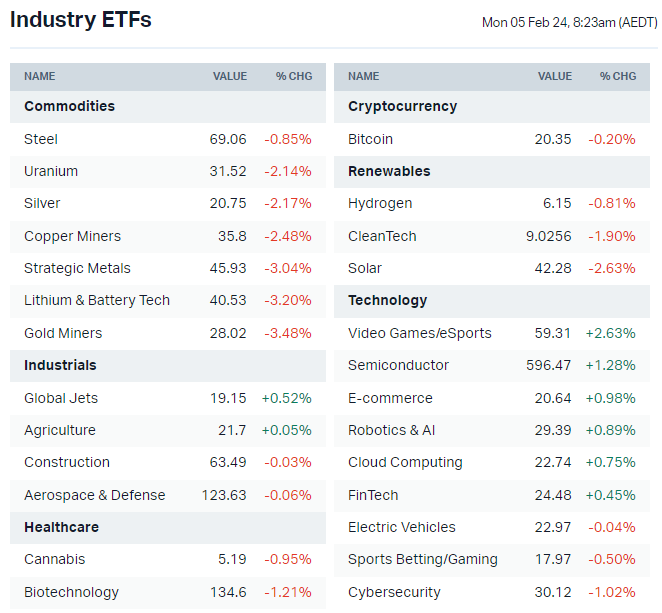The height and width of the screenshot is (613, 662).
Task: Select Robotics & AI ETF
Action: pos(391,430)
